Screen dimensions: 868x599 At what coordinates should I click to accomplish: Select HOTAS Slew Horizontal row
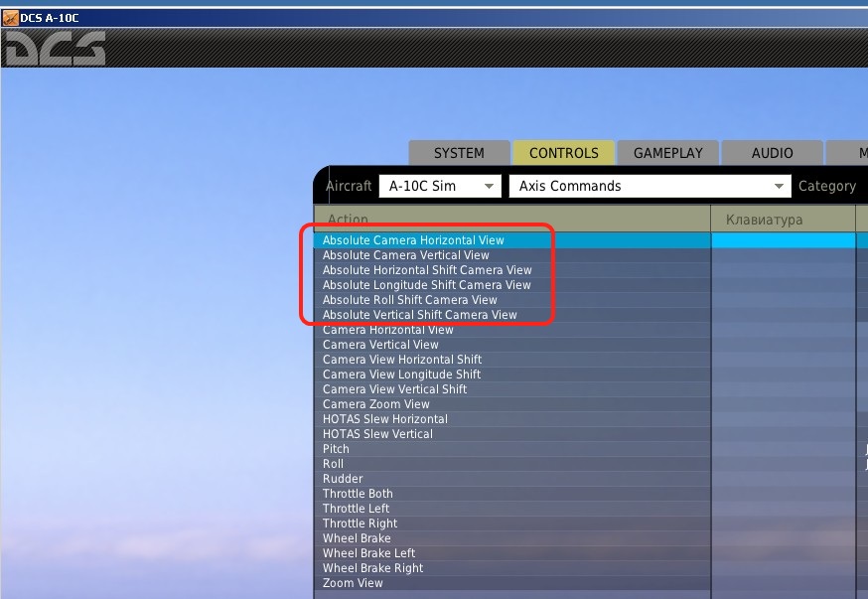[512, 419]
